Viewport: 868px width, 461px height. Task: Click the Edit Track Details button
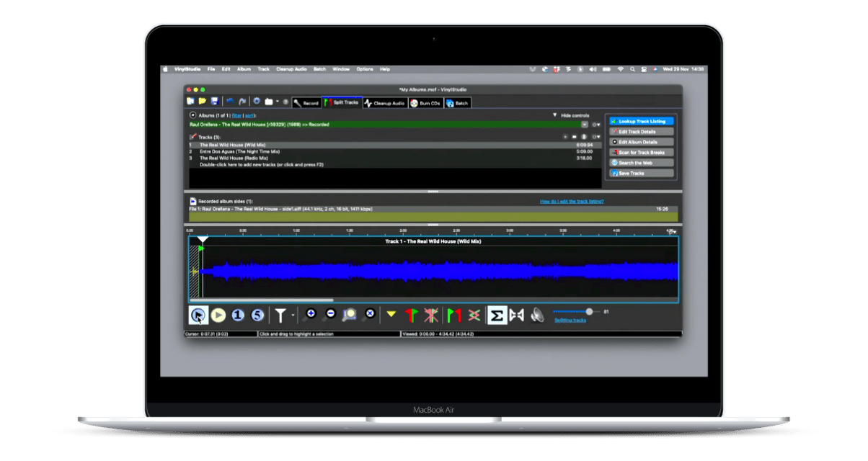(642, 132)
